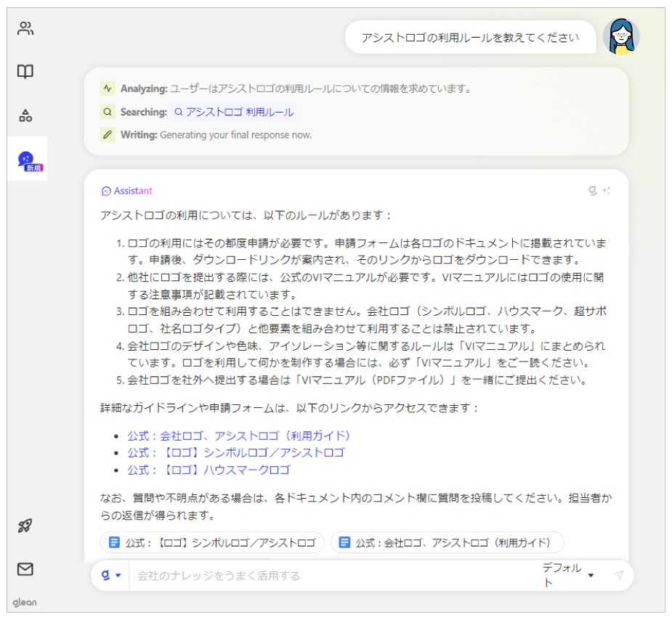Click the send paper-plane icon
The image size is (672, 620).
pos(618,574)
